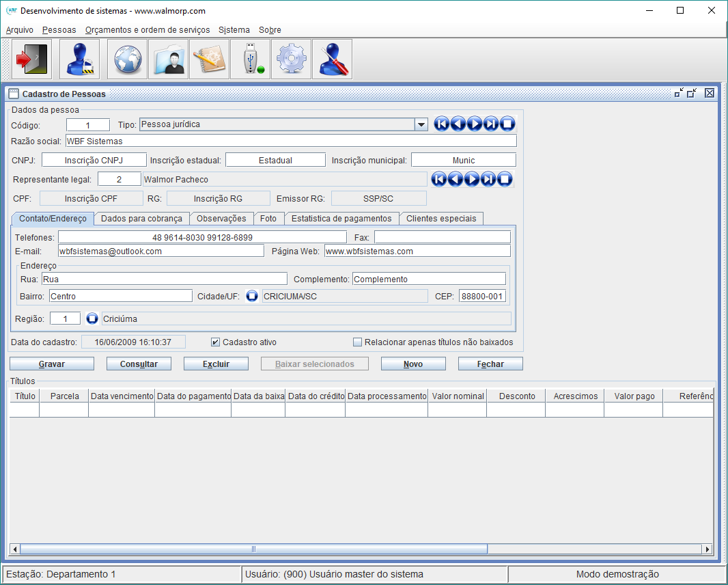
Task: Enable Relacionar apenas títulos não baixados
Action: pos(357,342)
